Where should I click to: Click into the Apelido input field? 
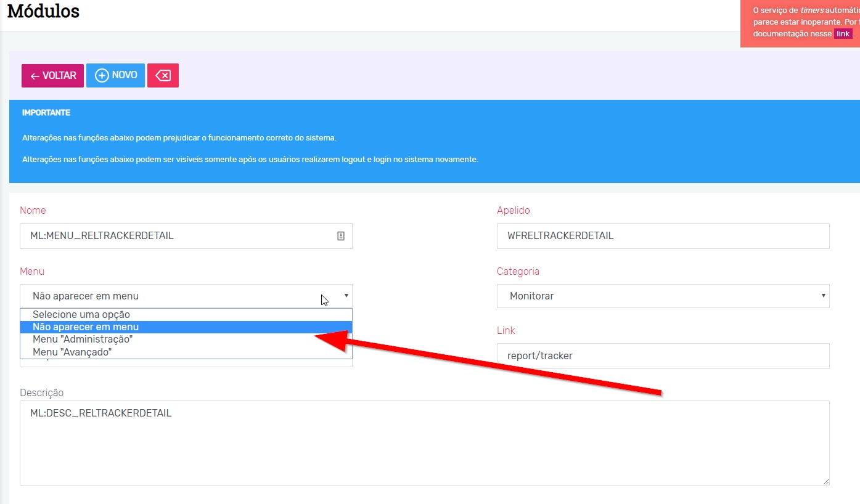tap(663, 236)
